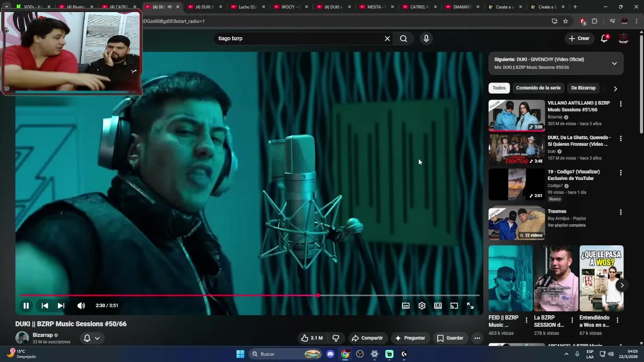This screenshot has height=362, width=644.
Task: Clear the search text with X
Action: click(x=387, y=39)
